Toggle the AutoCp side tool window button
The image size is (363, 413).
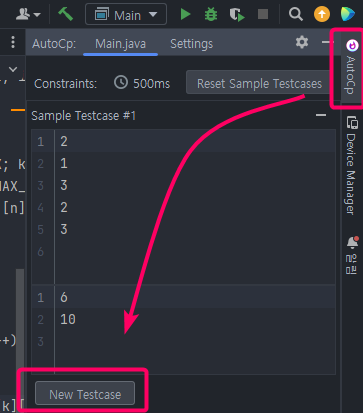point(351,67)
